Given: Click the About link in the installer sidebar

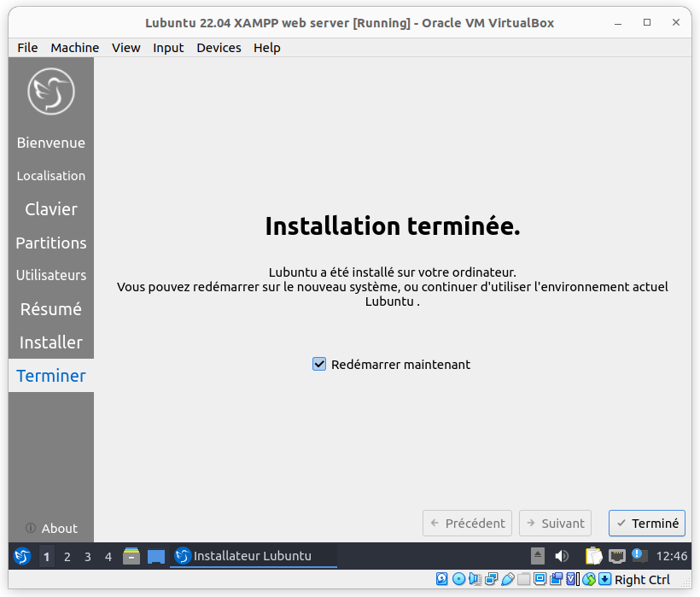Looking at the screenshot, I should point(53,528).
